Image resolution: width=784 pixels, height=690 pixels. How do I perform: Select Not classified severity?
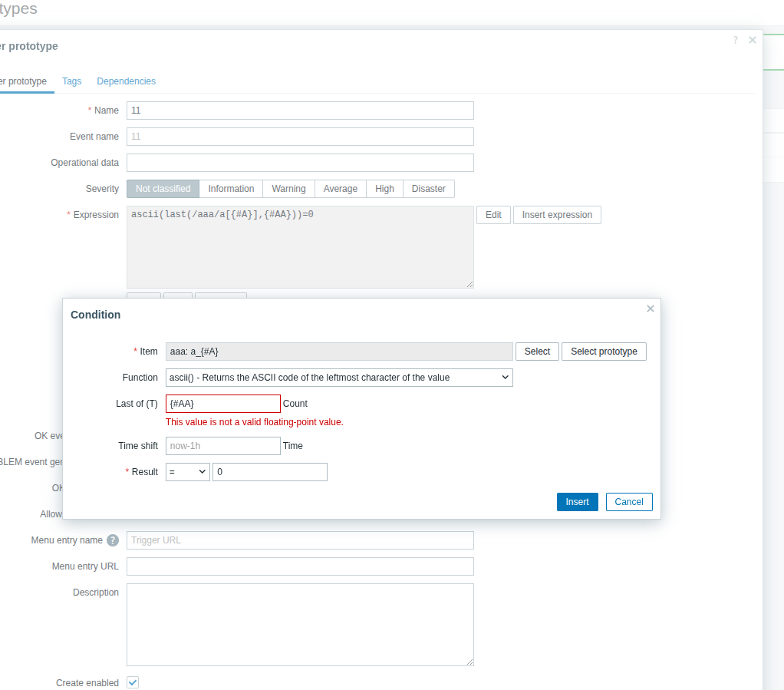163,189
